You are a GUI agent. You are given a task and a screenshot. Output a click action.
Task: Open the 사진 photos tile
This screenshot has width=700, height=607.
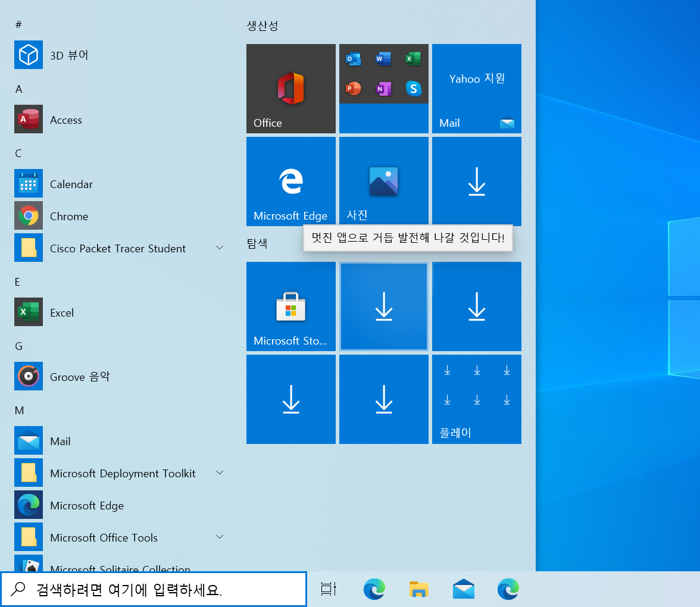click(384, 181)
